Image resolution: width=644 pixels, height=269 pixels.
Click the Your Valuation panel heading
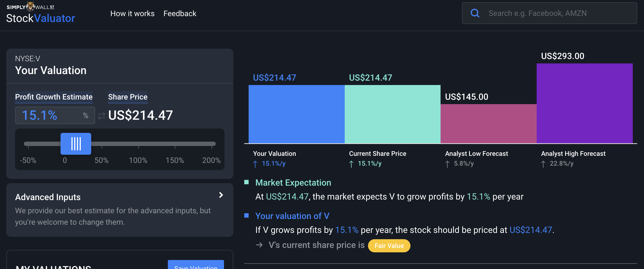point(51,71)
